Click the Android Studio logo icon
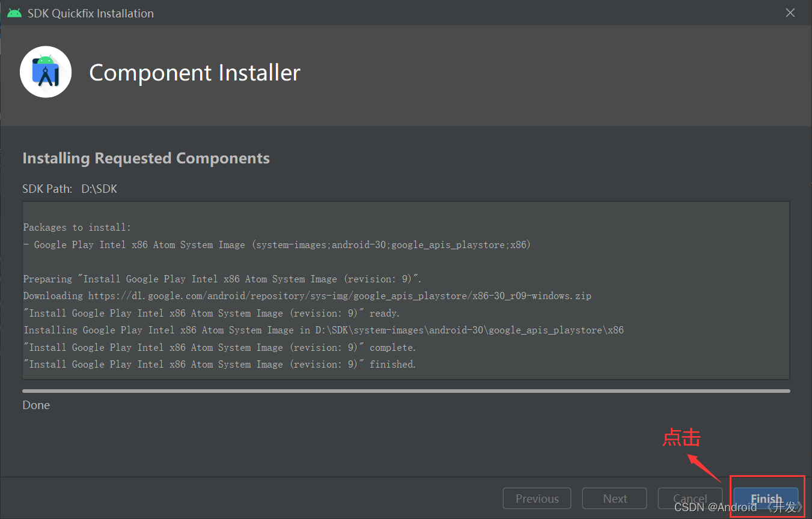Image resolution: width=812 pixels, height=519 pixels. [x=46, y=72]
